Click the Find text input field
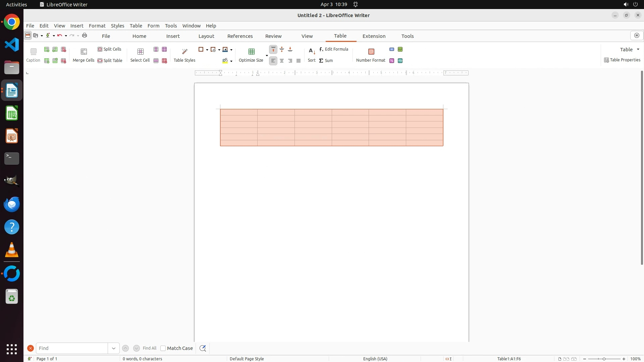The width and height of the screenshot is (644, 362). [72, 348]
